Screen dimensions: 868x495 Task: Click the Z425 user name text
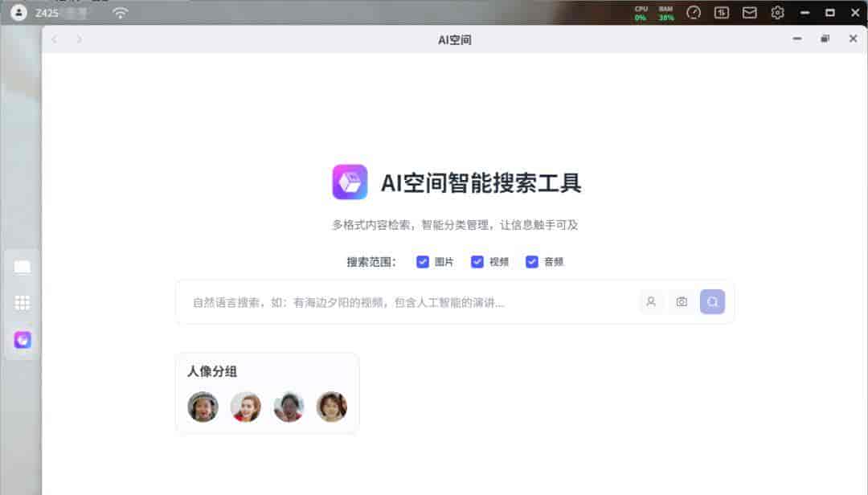47,13
